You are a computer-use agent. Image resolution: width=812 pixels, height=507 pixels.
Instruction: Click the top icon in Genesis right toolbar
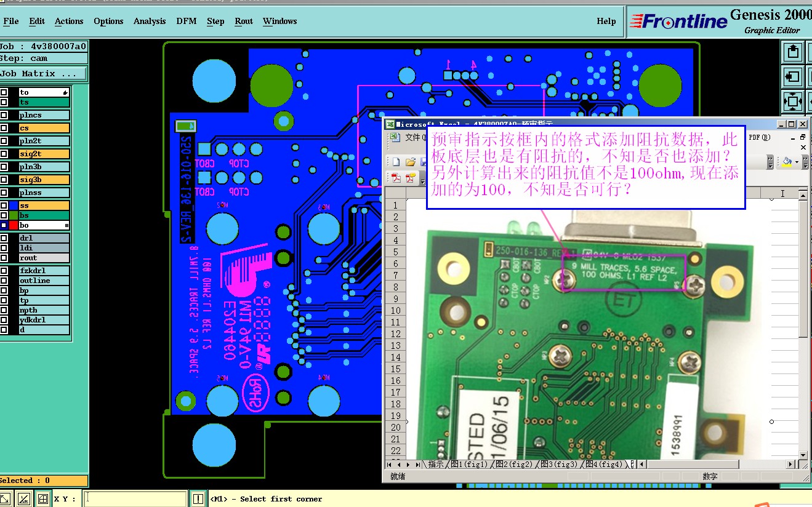pos(793,52)
